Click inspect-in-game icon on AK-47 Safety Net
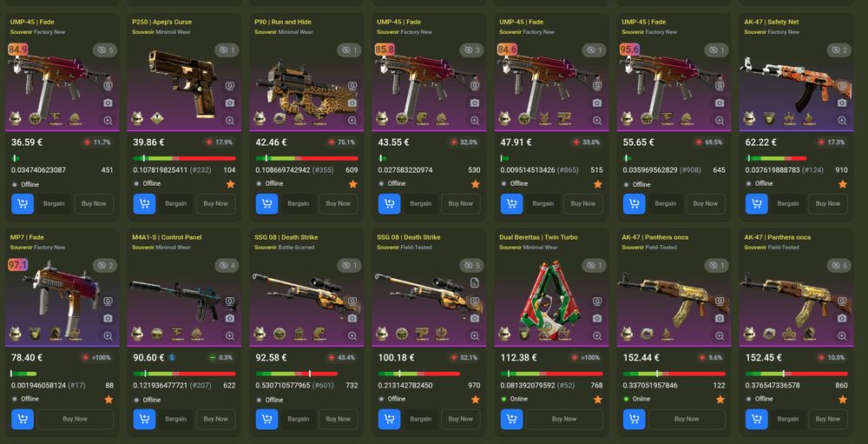 coord(841,86)
